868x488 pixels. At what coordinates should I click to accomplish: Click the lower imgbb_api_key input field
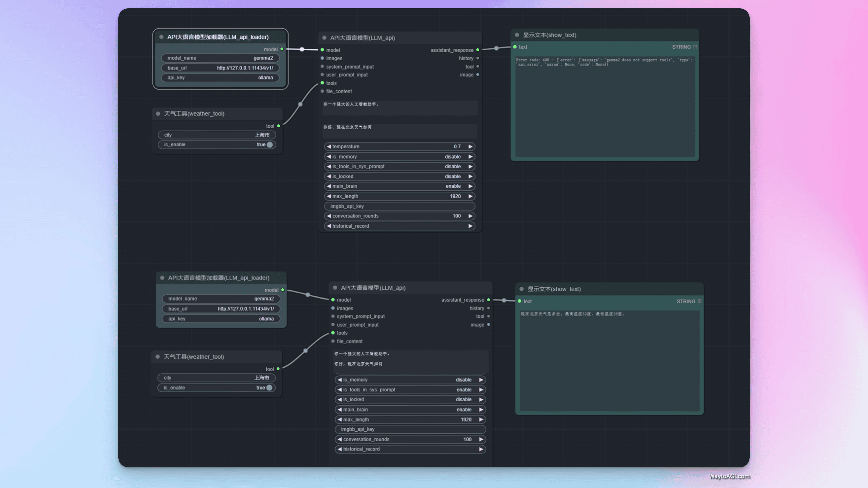pos(410,429)
